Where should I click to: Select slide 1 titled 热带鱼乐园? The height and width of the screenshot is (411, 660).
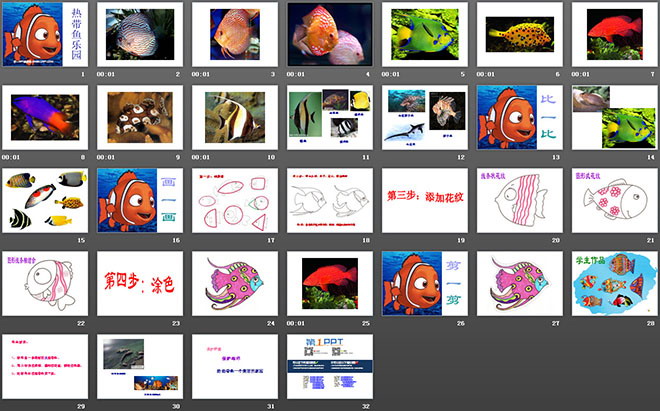(45, 35)
